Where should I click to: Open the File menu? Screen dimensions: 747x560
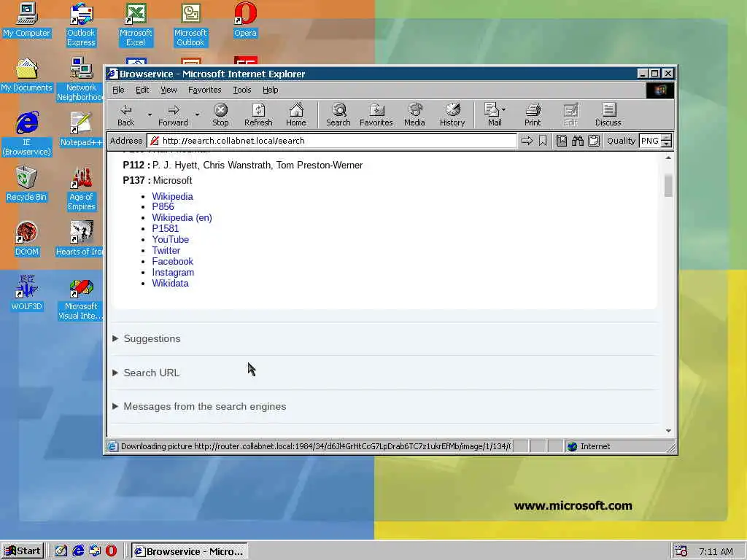click(x=118, y=90)
